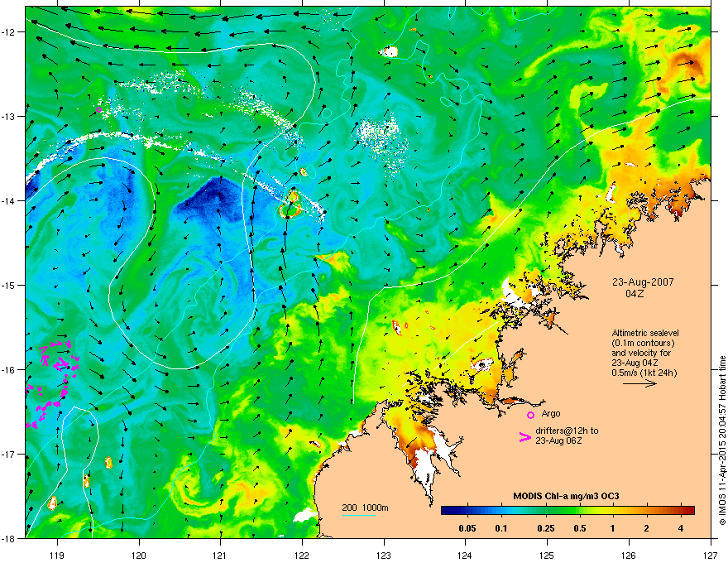Click the vertical IMOS Hobart time copyright text
728x563 pixels.
722,440
